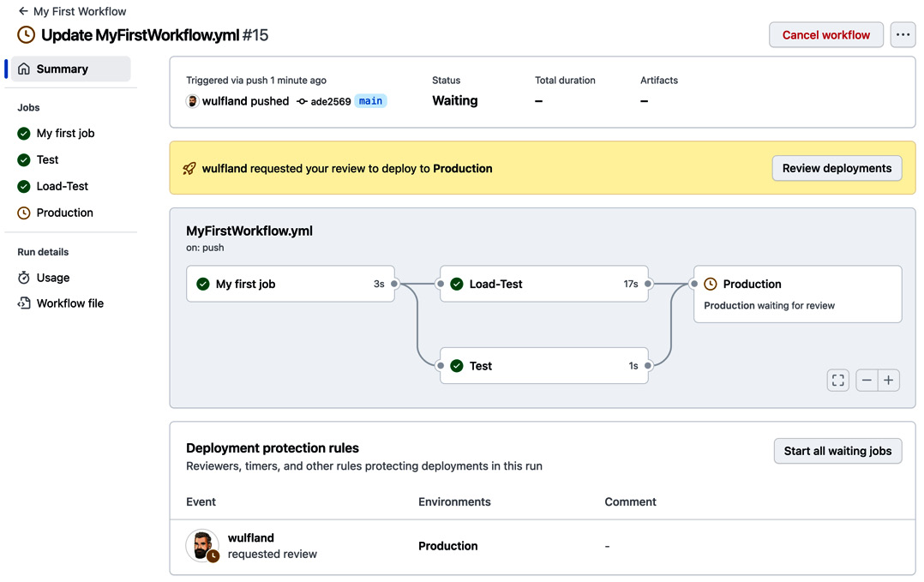Zoom out the workflow graph with minus
Viewport: 924px width, 582px height.
pos(867,381)
